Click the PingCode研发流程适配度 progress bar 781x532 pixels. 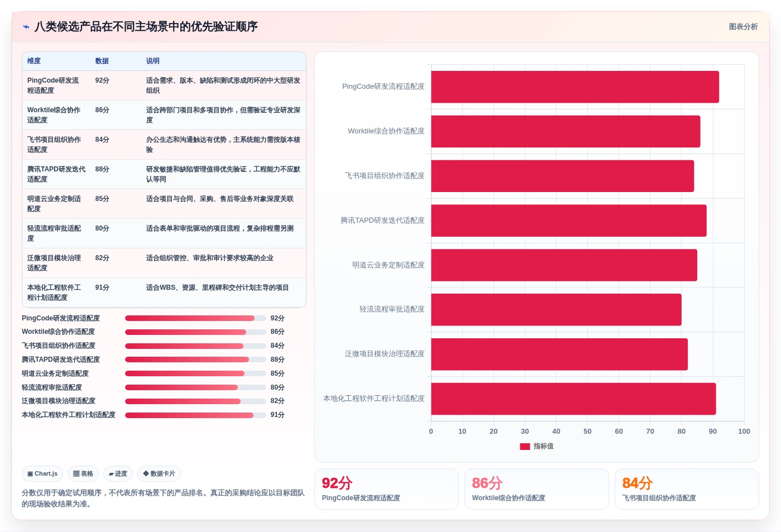tap(195, 318)
